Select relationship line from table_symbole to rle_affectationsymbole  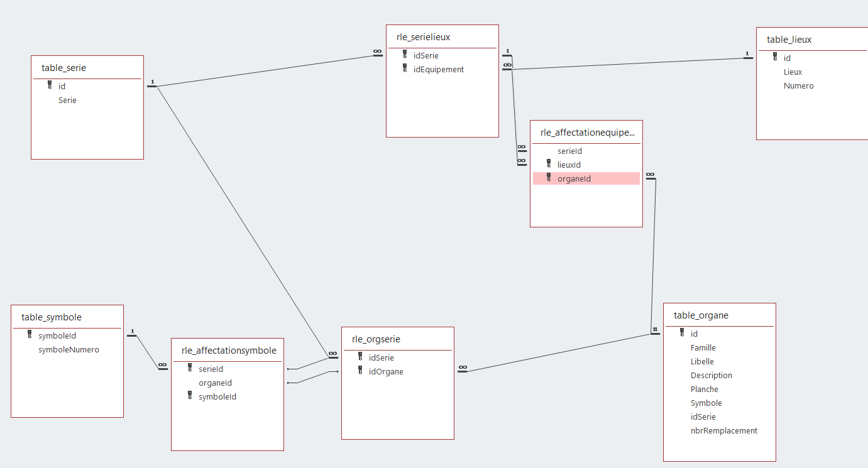coord(147,351)
